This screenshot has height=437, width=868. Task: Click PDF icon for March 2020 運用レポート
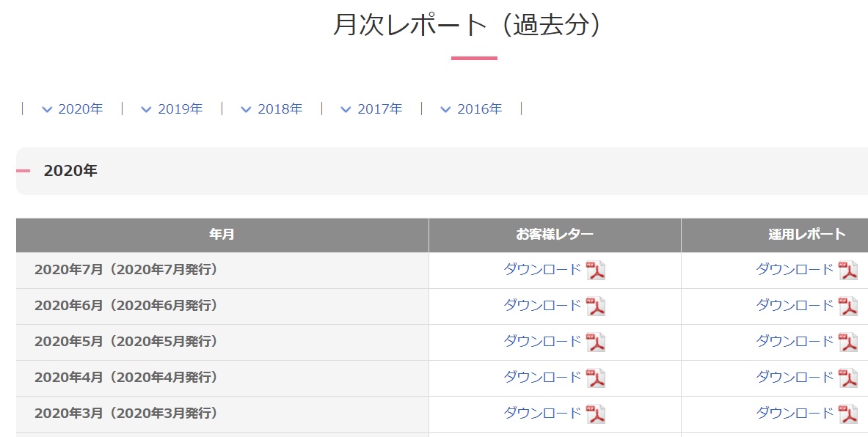point(848,414)
